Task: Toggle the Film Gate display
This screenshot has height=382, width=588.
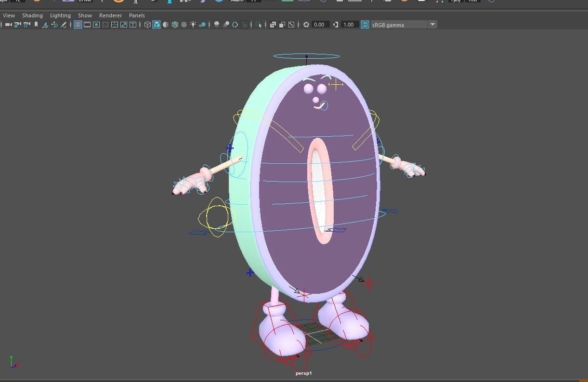Action: tap(87, 25)
